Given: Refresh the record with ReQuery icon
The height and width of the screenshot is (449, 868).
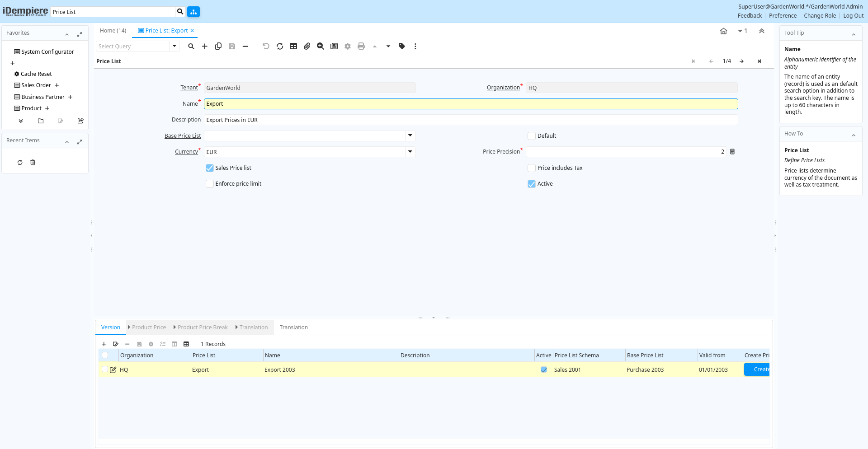Looking at the screenshot, I should [x=280, y=46].
